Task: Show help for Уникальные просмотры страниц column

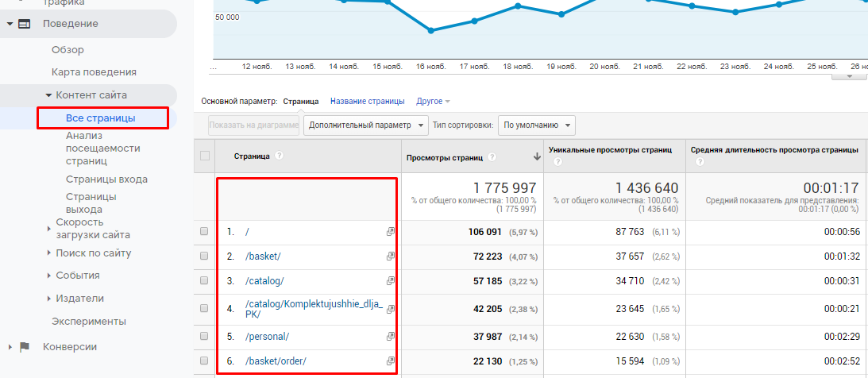Action: (557, 162)
